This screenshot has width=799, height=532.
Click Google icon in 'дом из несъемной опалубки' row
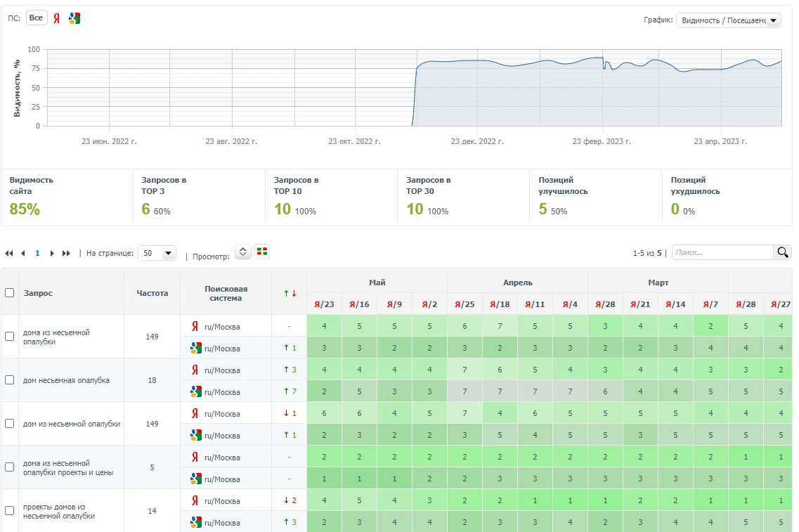(x=195, y=435)
